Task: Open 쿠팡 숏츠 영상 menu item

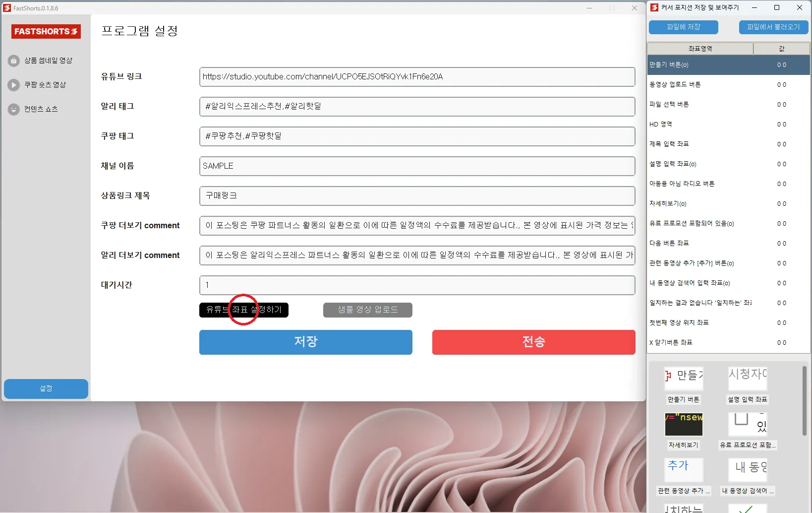Action: click(x=45, y=85)
